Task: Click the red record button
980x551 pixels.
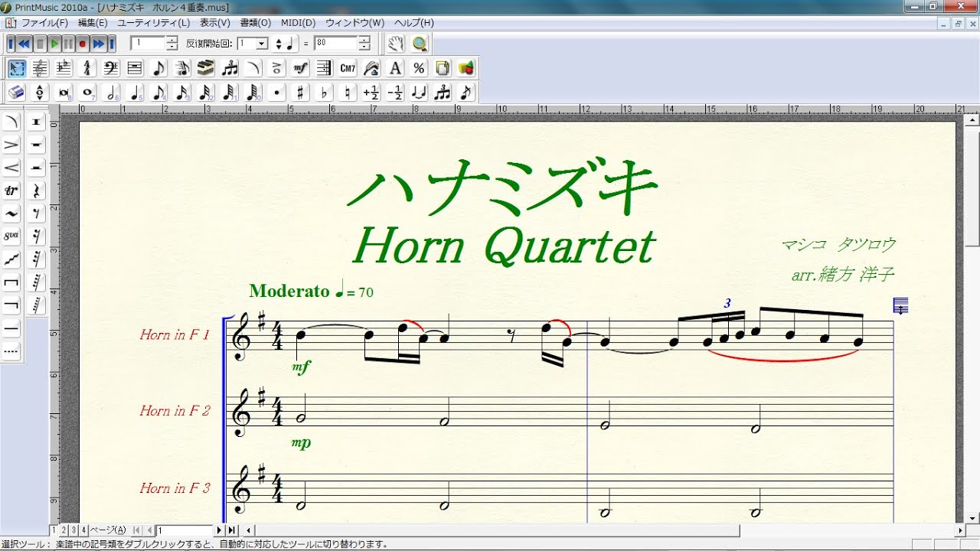Action: (x=82, y=44)
